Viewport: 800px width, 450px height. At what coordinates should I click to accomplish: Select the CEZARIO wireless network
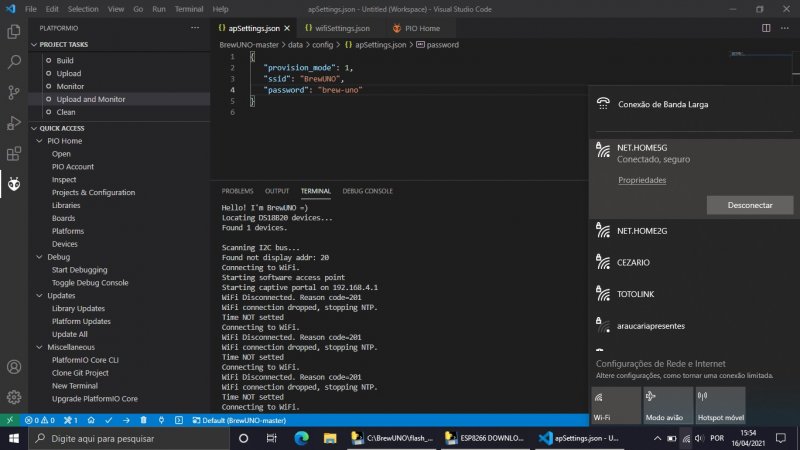pyautogui.click(x=694, y=262)
